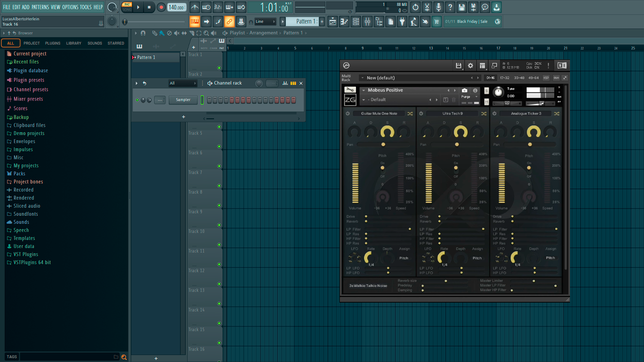
Task: Toggle the Sampler channel mute LED
Action: click(x=137, y=100)
